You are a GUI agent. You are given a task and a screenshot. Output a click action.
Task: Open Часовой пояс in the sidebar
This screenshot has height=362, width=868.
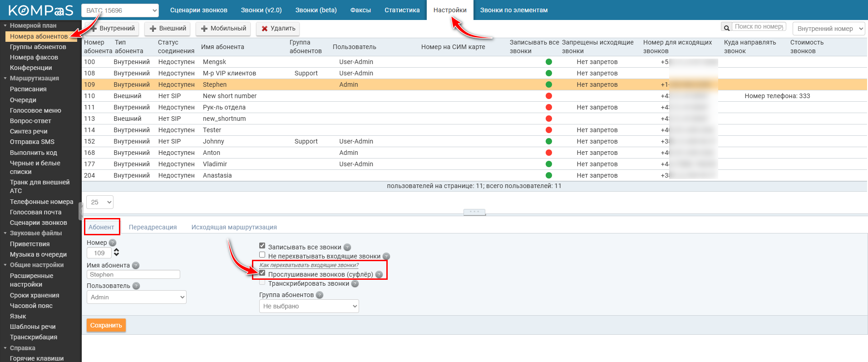pos(31,306)
